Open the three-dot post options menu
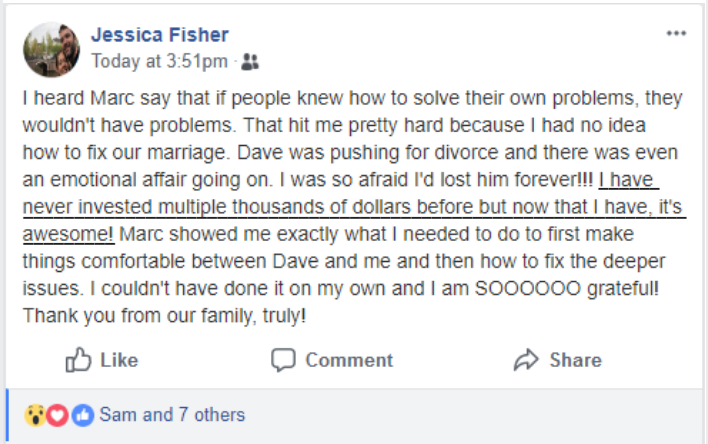Image resolution: width=708 pixels, height=444 pixels. click(677, 33)
